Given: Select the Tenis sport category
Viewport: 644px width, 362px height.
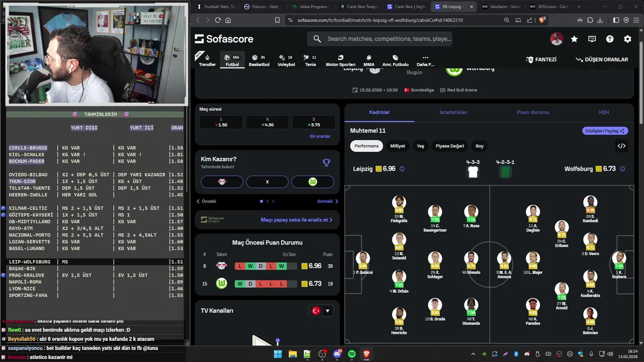Looking at the screenshot, I should (x=310, y=60).
